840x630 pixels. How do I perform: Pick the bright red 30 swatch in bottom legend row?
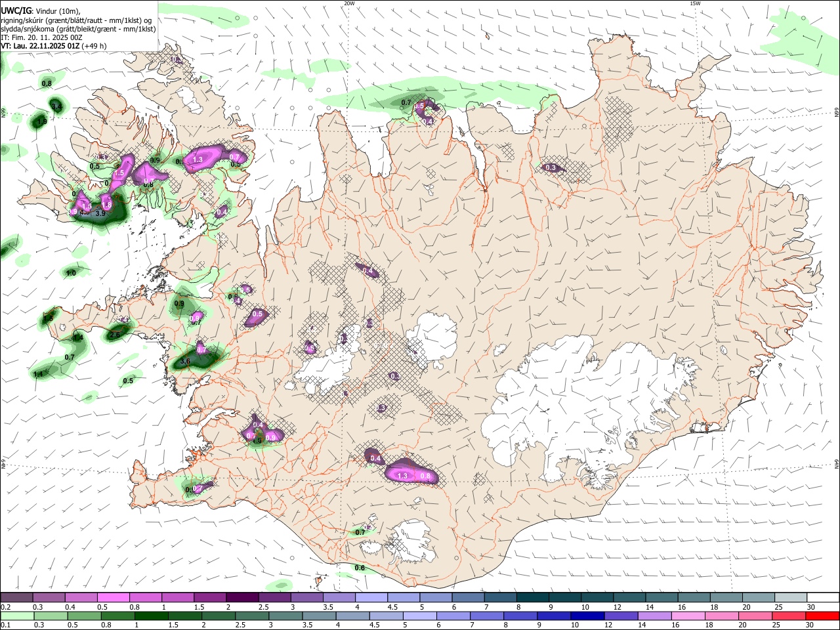(x=823, y=616)
